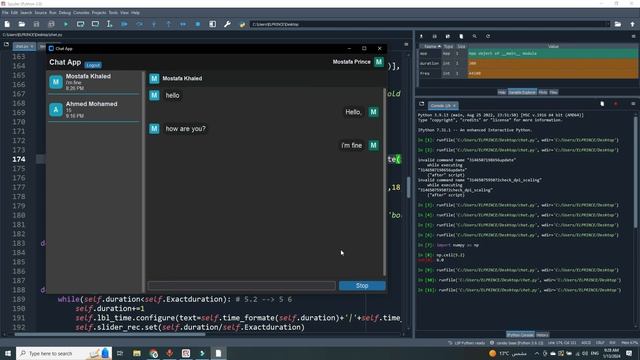
Task: Open Preferences with the wrench icon
Action: tap(227, 24)
